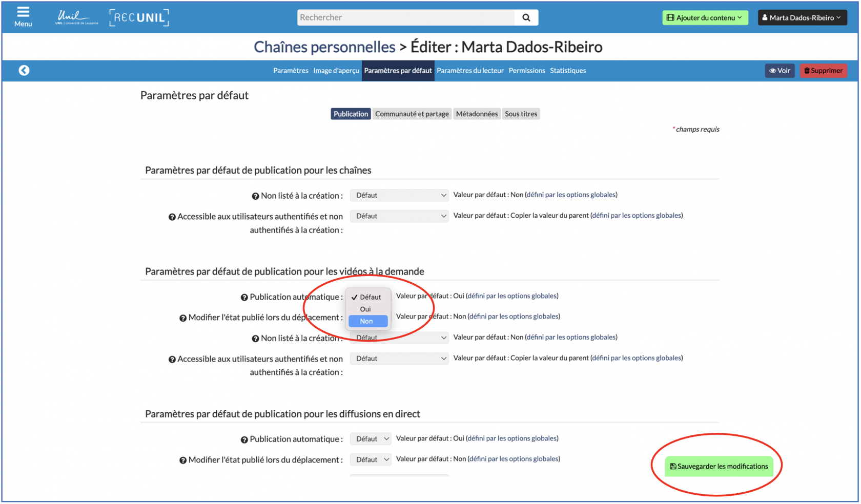Screen dimensions: 861x504
Task: Open the hamburger Menu icon
Action: (x=23, y=16)
